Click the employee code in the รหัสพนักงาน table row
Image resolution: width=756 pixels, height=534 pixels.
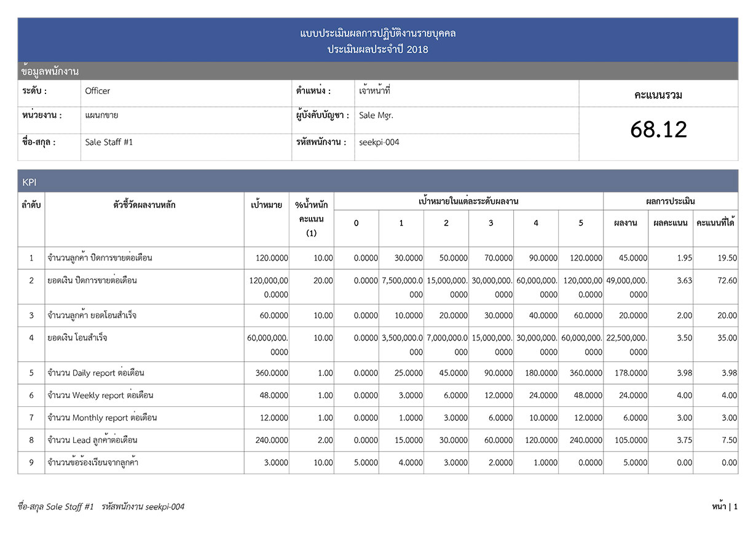click(379, 142)
